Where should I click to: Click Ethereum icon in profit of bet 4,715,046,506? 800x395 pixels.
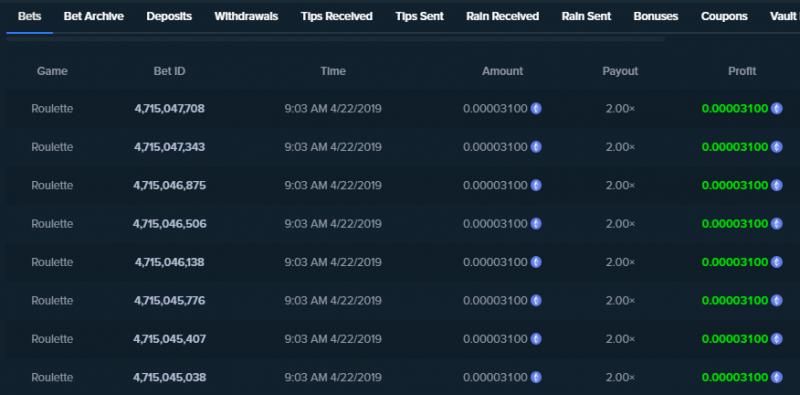point(777,224)
